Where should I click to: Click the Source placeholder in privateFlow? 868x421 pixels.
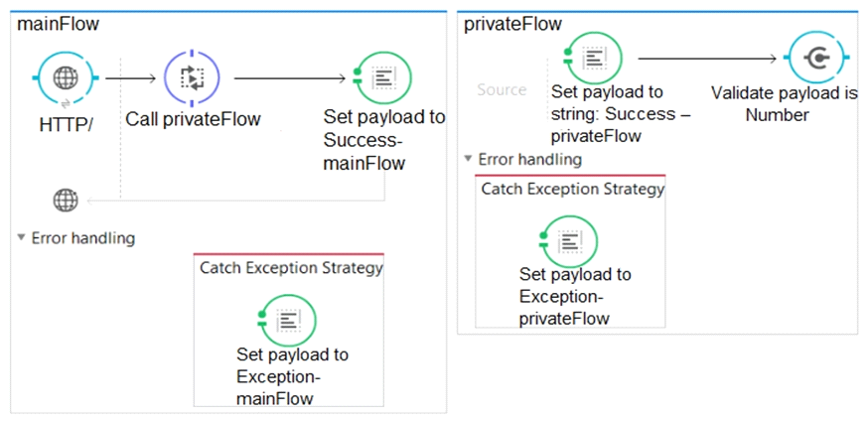(502, 89)
